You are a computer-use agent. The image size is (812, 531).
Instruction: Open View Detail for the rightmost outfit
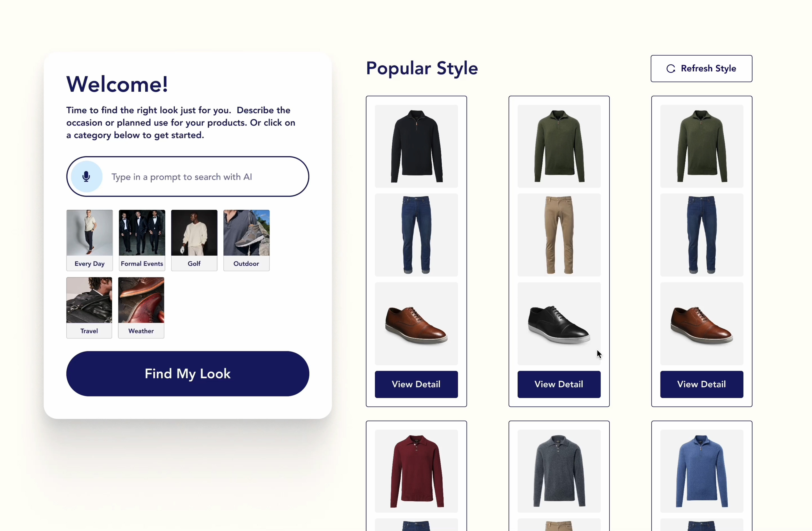(x=701, y=384)
